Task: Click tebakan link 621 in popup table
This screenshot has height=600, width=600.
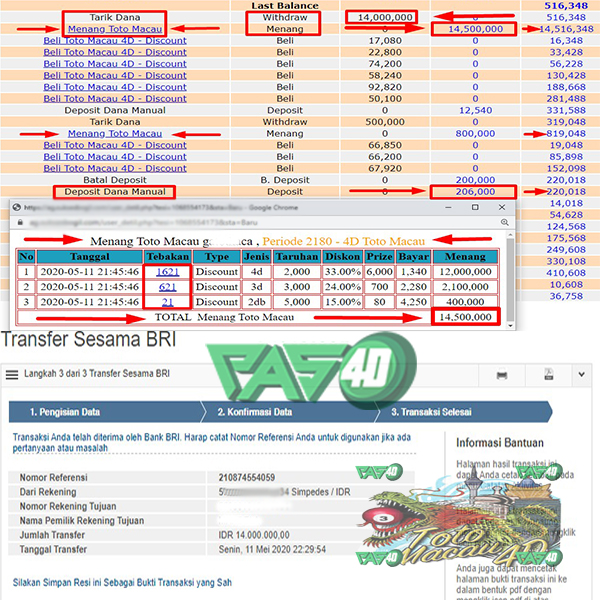Action: [x=167, y=287]
